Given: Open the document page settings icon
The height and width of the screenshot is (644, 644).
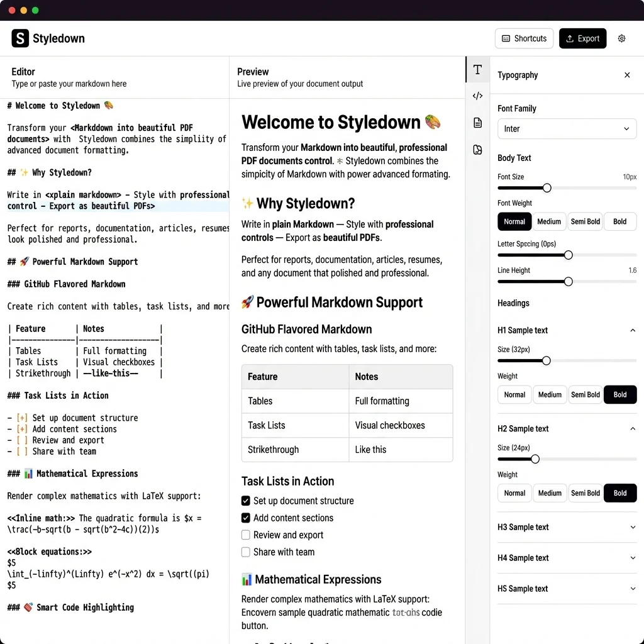Looking at the screenshot, I should 477,123.
